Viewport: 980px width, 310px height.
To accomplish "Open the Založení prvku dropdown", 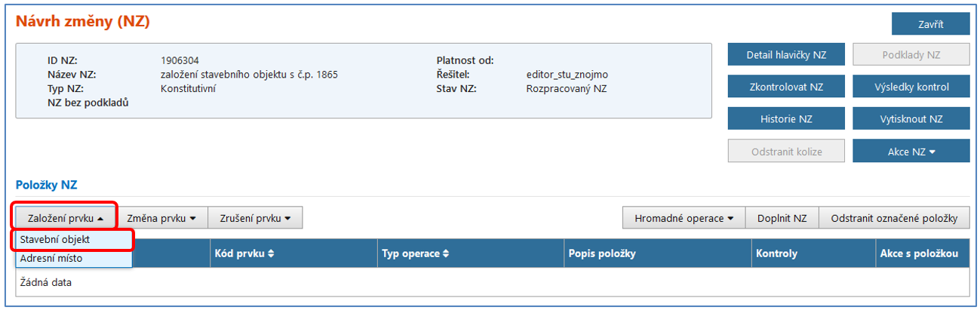I will click(x=66, y=219).
